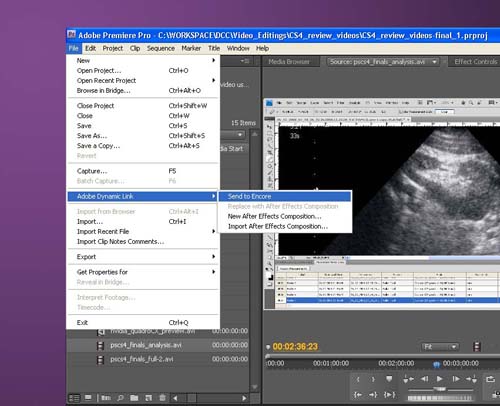This screenshot has width=500, height=406.
Task: Switch to Effect Controls tab
Action: pyautogui.click(x=475, y=62)
